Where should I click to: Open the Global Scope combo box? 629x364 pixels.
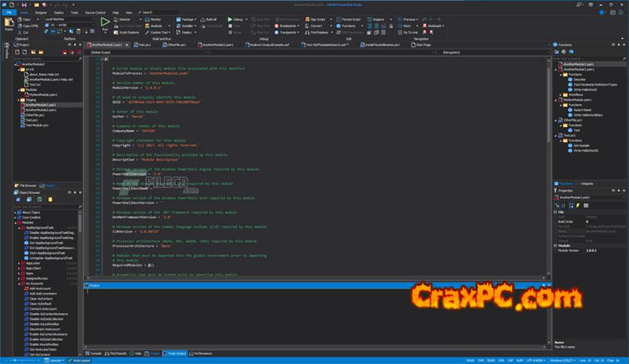pyautogui.click(x=143, y=53)
